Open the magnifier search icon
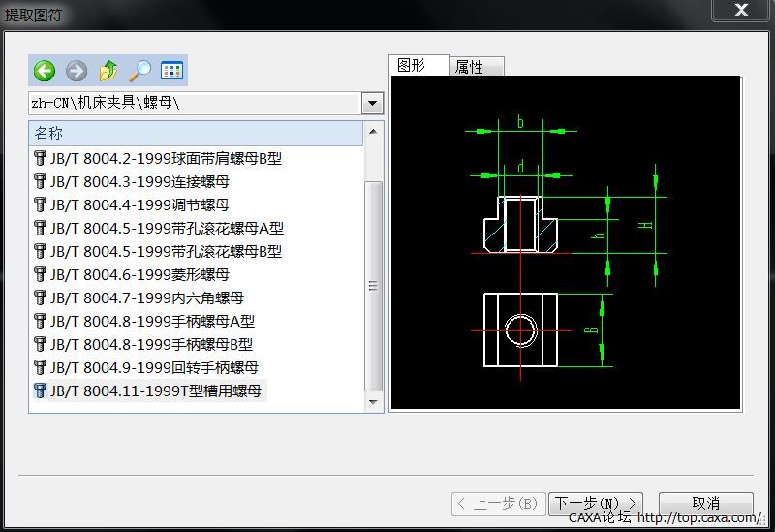This screenshot has height=532, width=775. (140, 71)
